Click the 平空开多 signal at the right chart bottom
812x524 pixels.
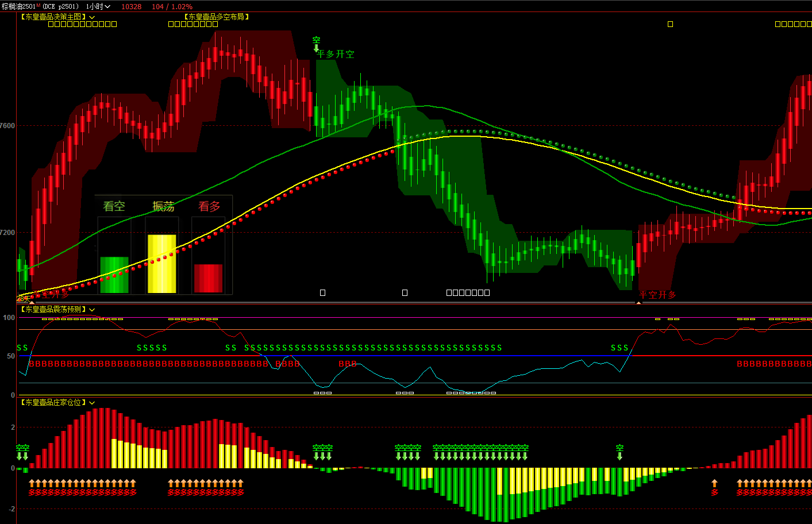click(658, 295)
